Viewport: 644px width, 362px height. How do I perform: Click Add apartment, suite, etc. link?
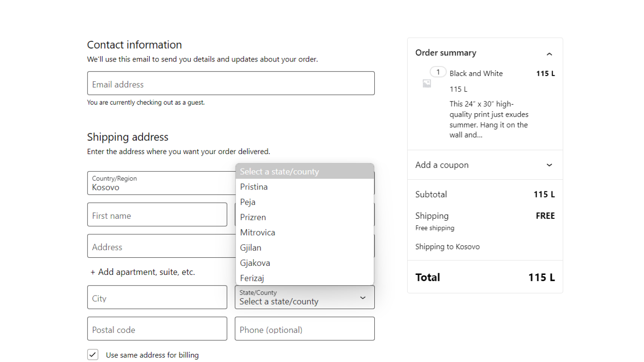point(143,272)
